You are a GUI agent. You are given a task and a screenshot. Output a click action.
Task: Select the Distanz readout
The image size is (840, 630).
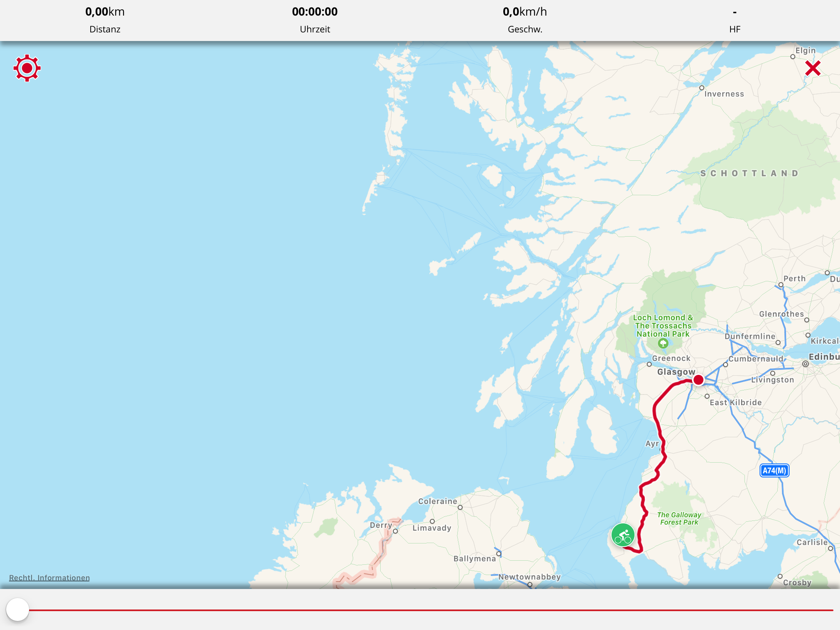105,20
